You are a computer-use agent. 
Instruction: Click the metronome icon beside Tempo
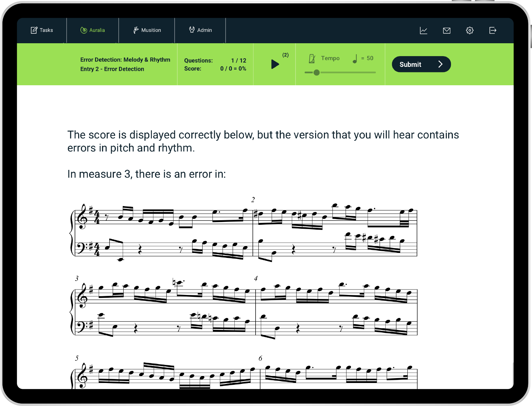point(312,58)
